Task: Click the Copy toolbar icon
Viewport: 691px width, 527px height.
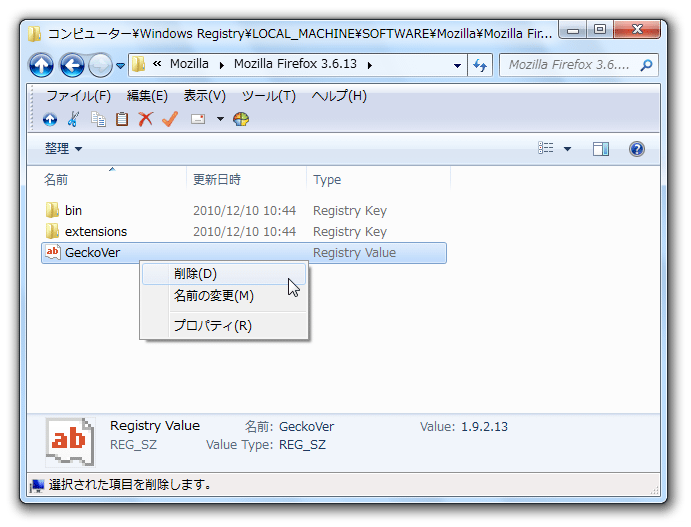Action: [x=98, y=119]
